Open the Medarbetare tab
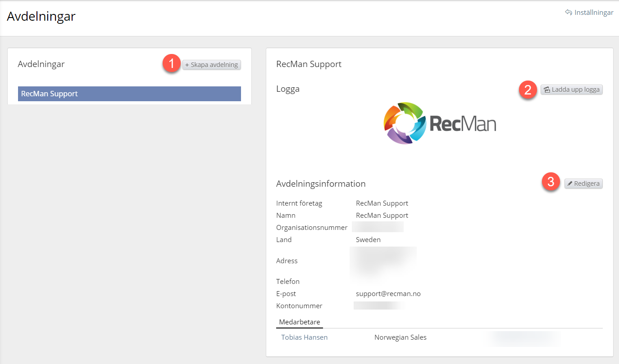The height and width of the screenshot is (364, 619). click(300, 322)
